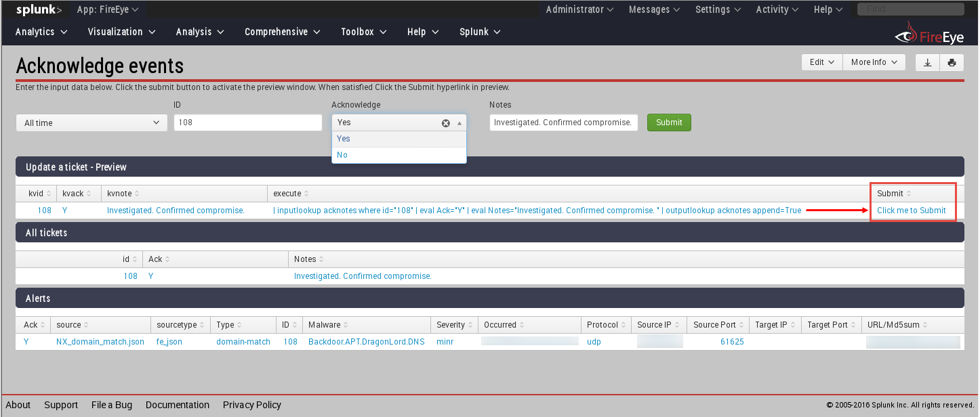Click the print icon top right

[x=952, y=62]
